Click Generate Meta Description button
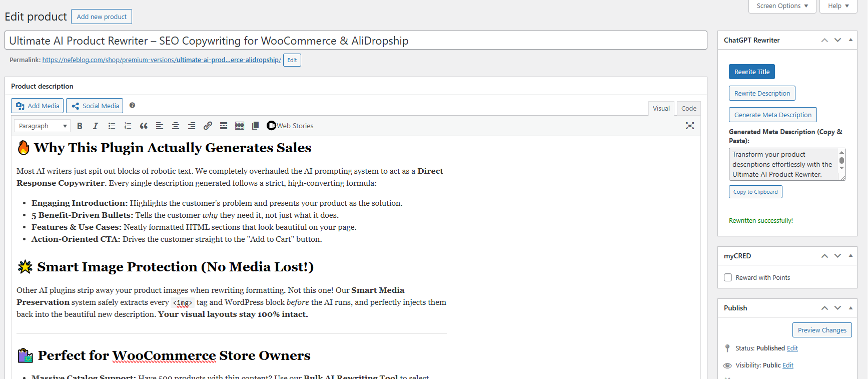Image resolution: width=868 pixels, height=379 pixels. click(x=773, y=115)
